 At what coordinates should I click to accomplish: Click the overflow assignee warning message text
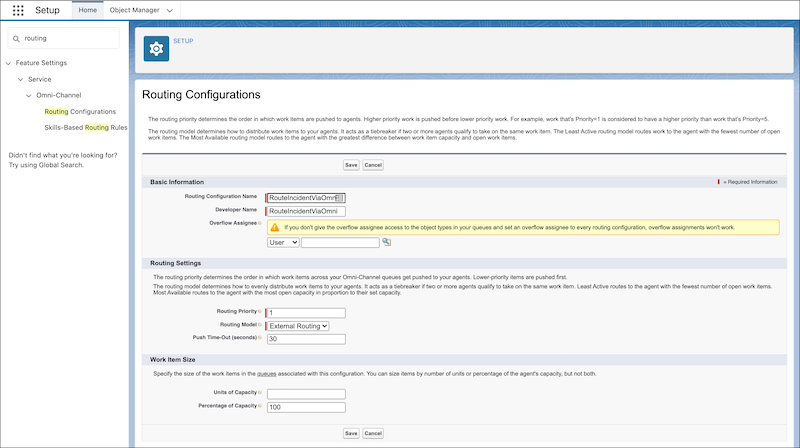click(509, 228)
